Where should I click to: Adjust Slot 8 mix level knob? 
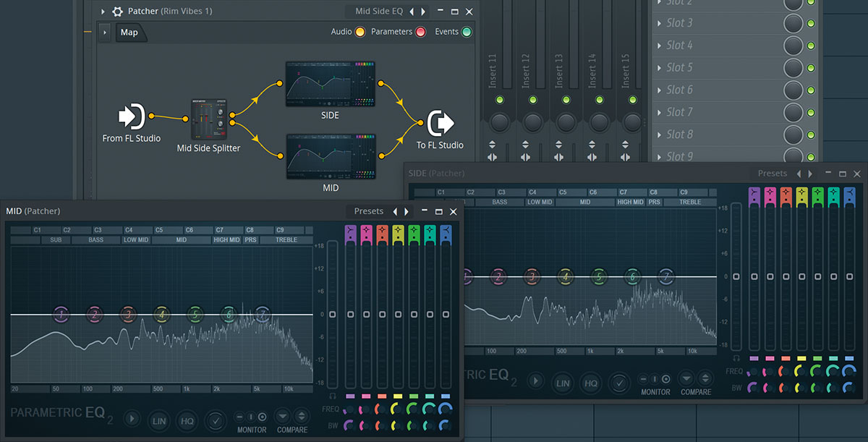[x=793, y=135]
